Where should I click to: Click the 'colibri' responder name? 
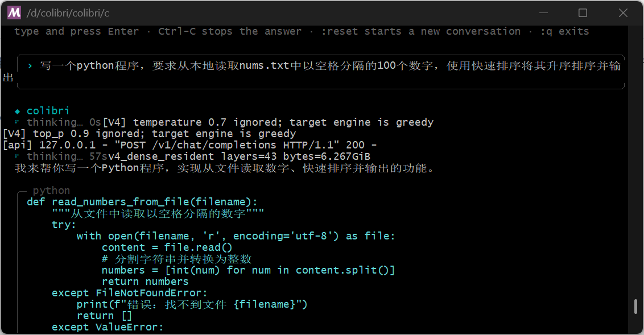pyautogui.click(x=48, y=111)
